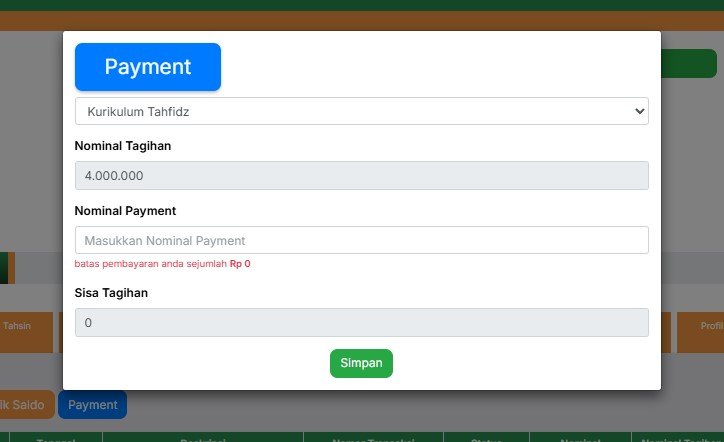Click the Nominal Tagihan field showing 4.000.000
Screen dimensions: 724x442
tap(362, 176)
